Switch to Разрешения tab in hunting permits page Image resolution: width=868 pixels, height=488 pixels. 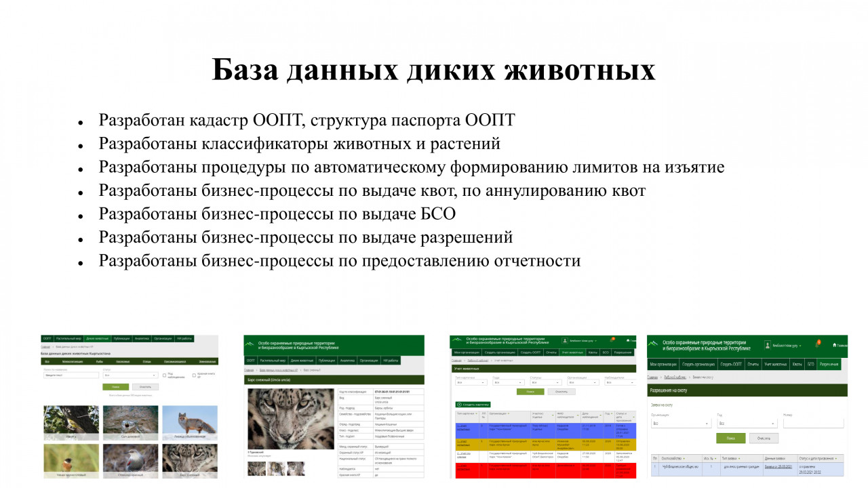pyautogui.click(x=828, y=365)
